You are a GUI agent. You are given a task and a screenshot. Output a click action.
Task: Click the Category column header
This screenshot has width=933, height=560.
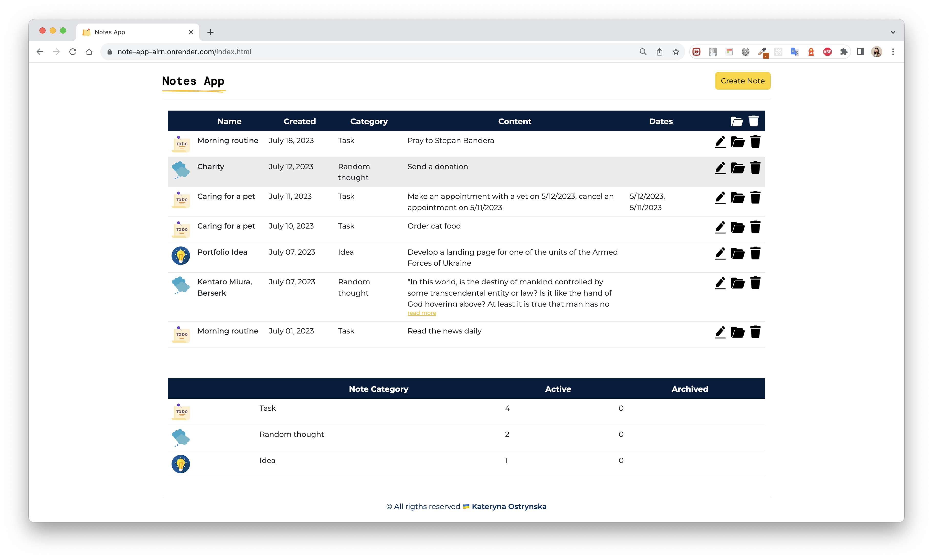(369, 122)
